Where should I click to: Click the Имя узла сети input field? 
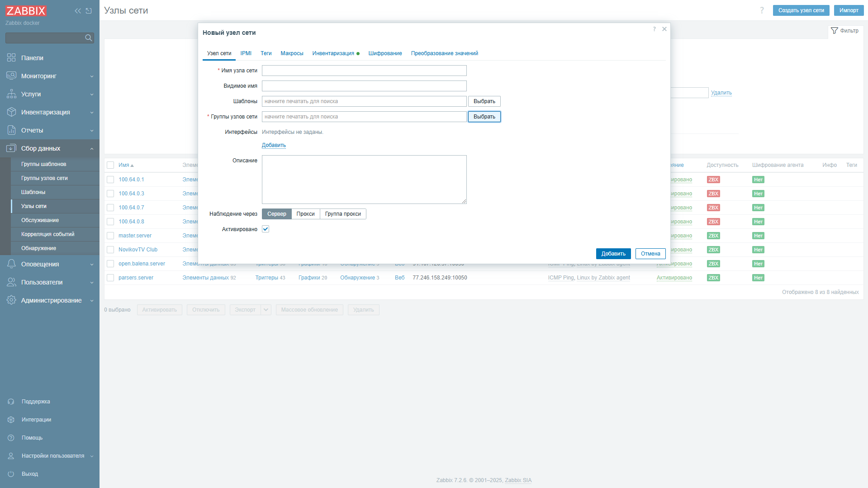click(364, 71)
